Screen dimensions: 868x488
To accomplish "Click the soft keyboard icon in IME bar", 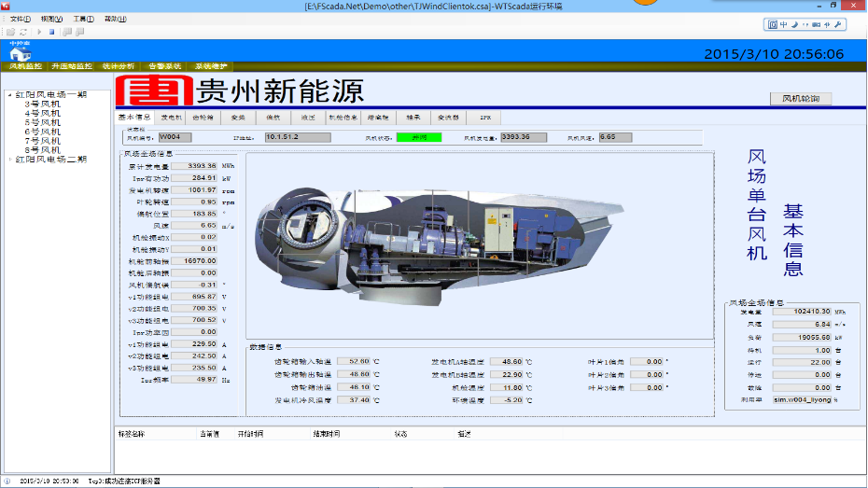I will (x=817, y=24).
